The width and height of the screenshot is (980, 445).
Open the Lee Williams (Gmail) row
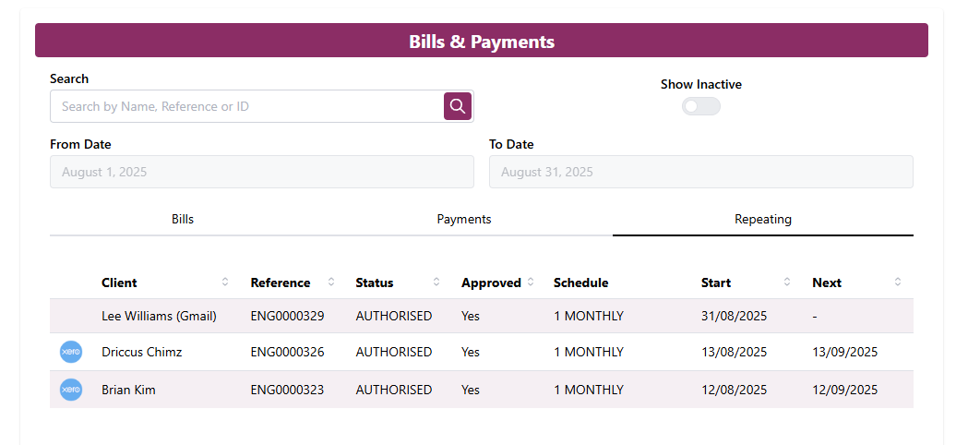point(159,316)
